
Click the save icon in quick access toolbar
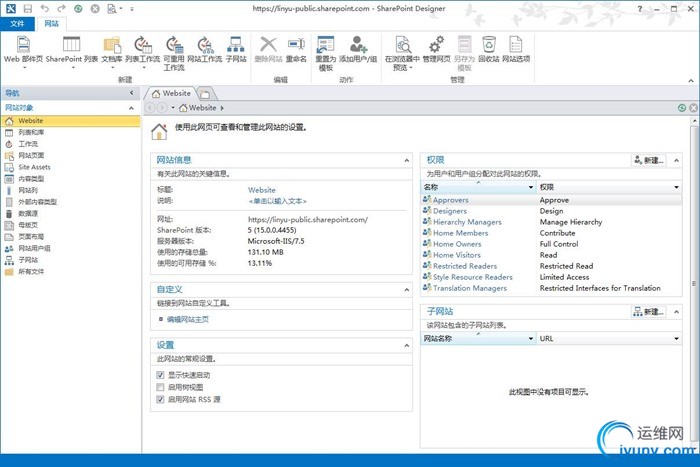(x=28, y=8)
